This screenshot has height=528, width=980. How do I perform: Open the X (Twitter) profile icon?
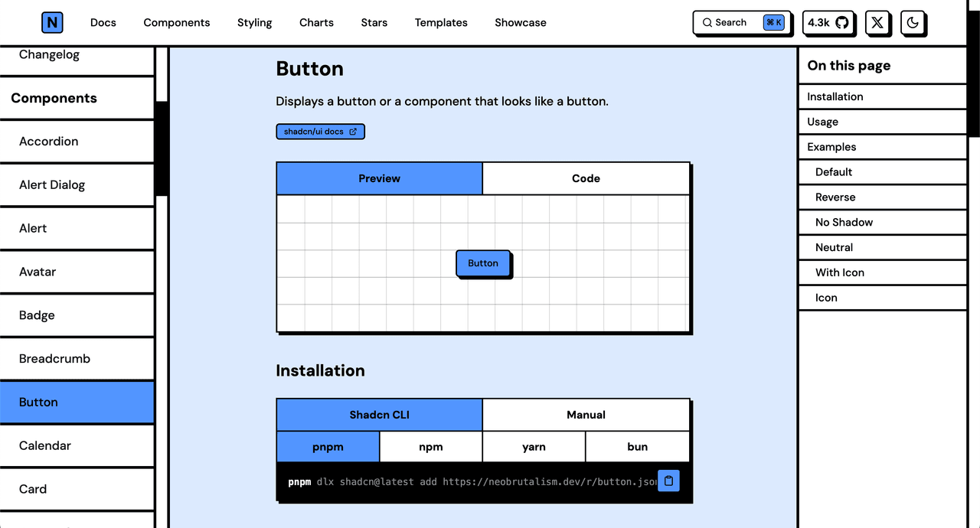click(x=877, y=22)
